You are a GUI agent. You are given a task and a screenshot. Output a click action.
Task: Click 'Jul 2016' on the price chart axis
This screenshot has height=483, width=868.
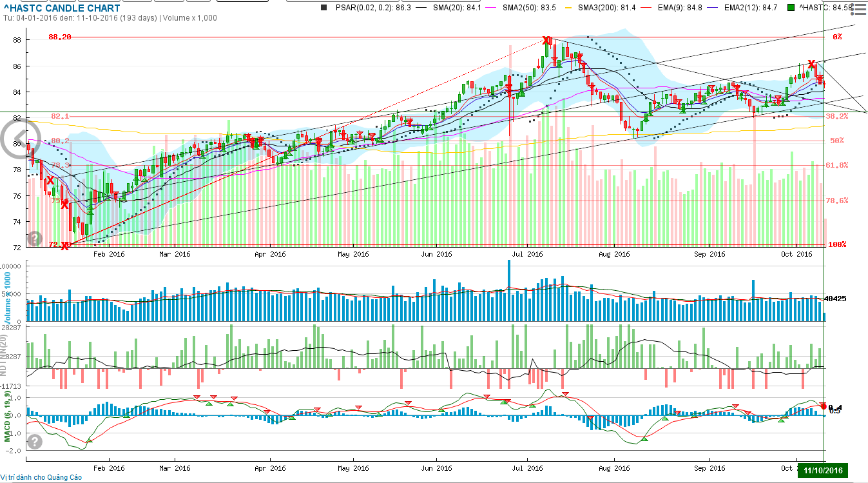coord(528,254)
